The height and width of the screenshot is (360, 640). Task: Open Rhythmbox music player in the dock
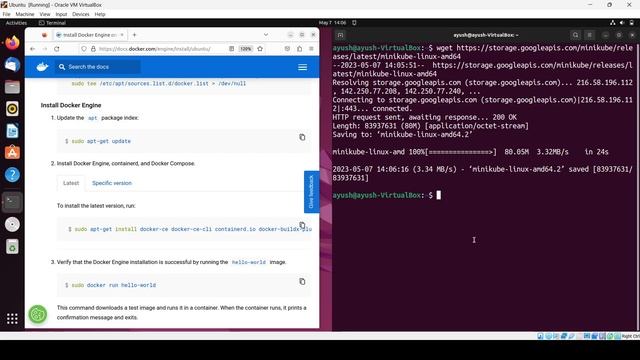point(12,109)
